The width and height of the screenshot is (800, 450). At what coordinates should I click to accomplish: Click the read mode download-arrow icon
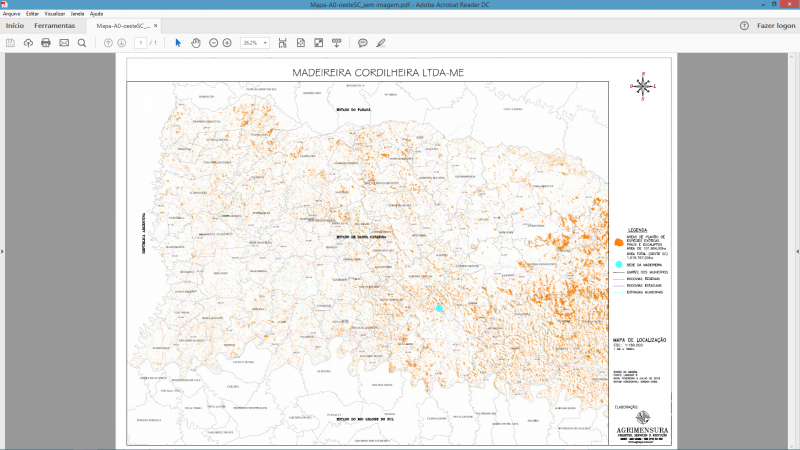point(336,43)
